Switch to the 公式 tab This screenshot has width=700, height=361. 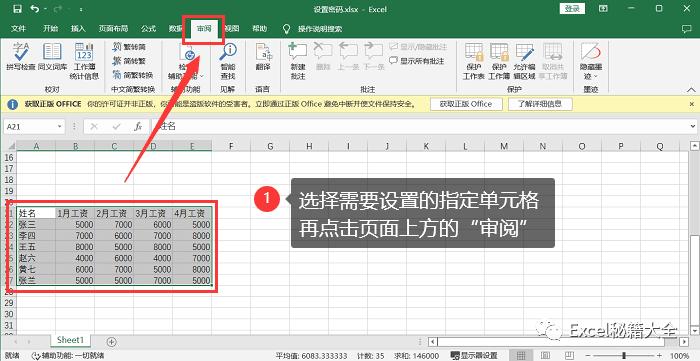(x=149, y=29)
